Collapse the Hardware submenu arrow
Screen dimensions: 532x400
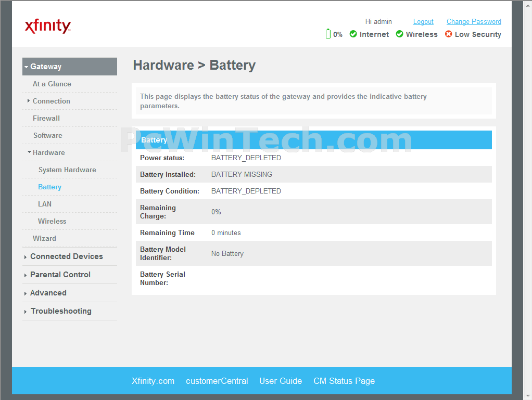29,152
